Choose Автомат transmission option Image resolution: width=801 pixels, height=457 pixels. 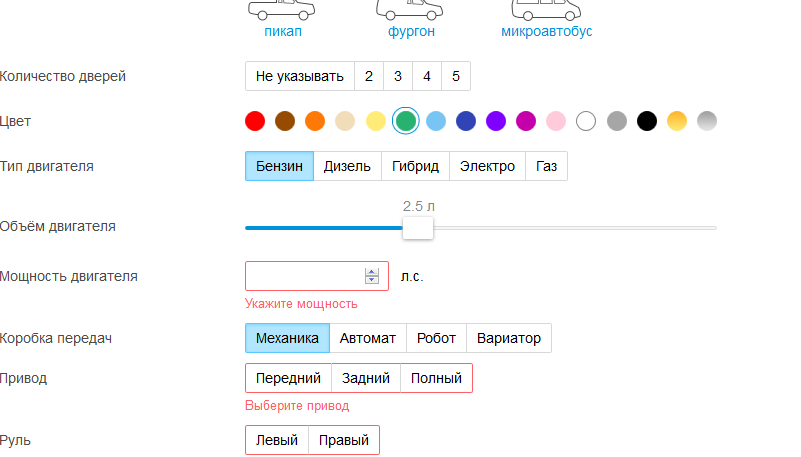point(368,338)
